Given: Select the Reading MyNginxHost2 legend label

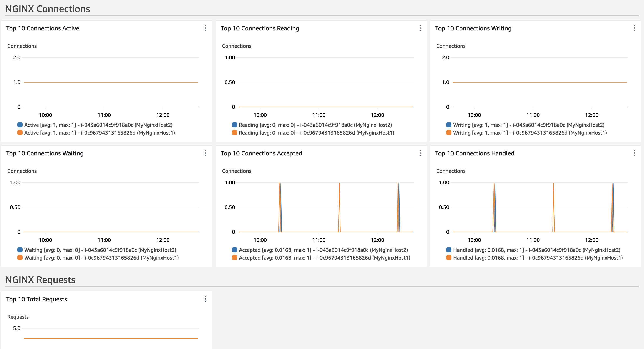Looking at the screenshot, I should pyautogui.click(x=315, y=125).
